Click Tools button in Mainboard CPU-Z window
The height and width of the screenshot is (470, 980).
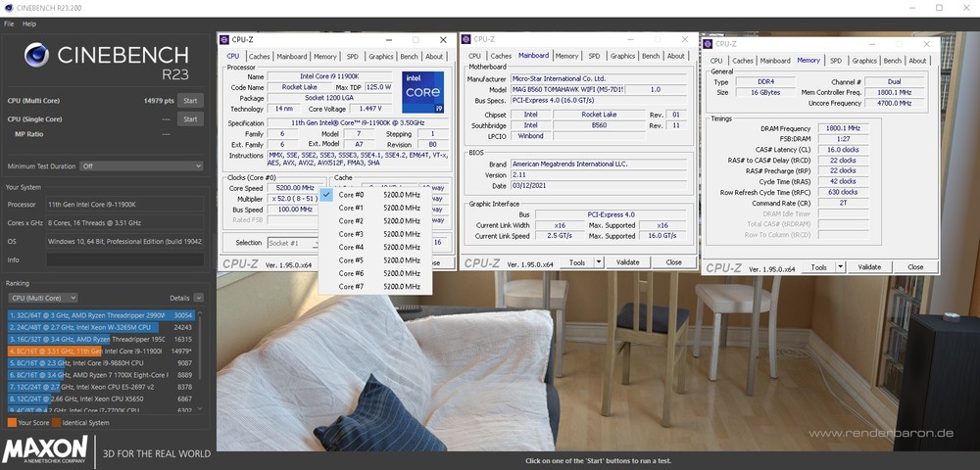(x=577, y=262)
